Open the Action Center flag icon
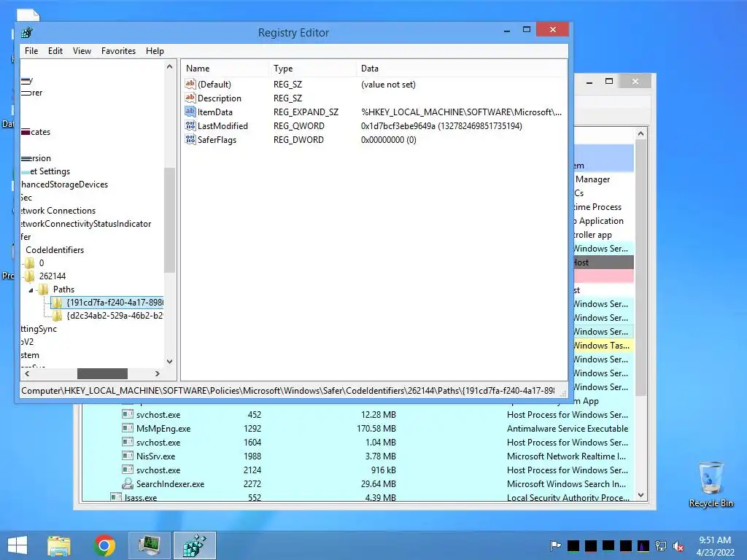Image resolution: width=747 pixels, height=560 pixels. tap(555, 545)
